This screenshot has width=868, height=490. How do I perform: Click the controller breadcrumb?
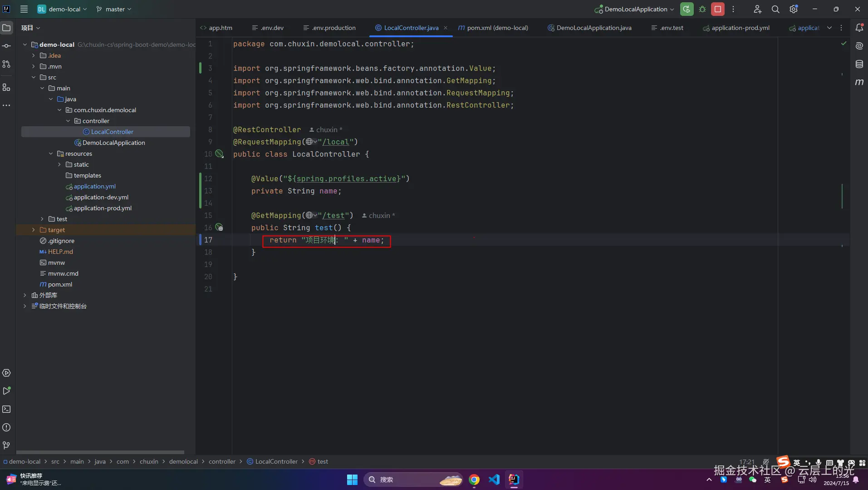pos(222,461)
